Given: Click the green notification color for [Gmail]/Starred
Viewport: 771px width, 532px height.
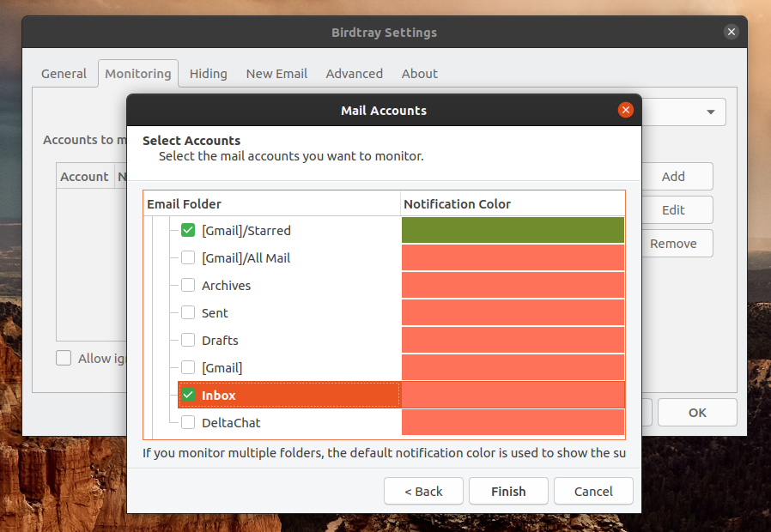Looking at the screenshot, I should pyautogui.click(x=513, y=230).
